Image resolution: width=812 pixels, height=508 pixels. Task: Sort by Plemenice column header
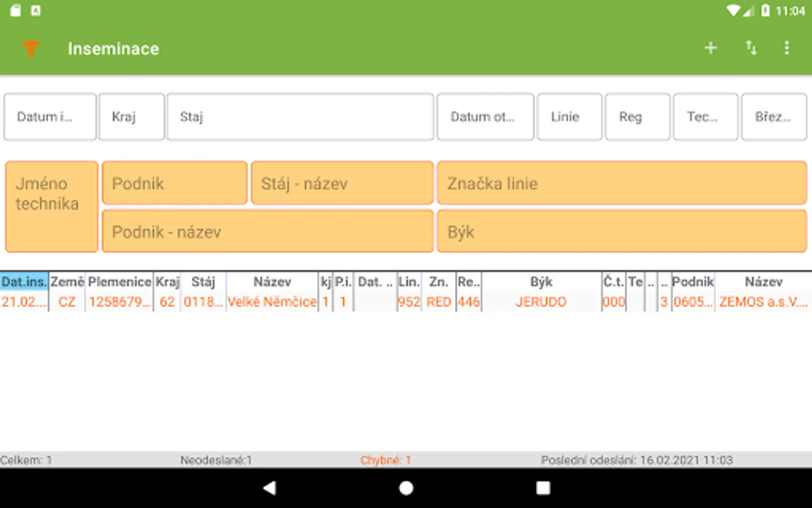click(120, 282)
